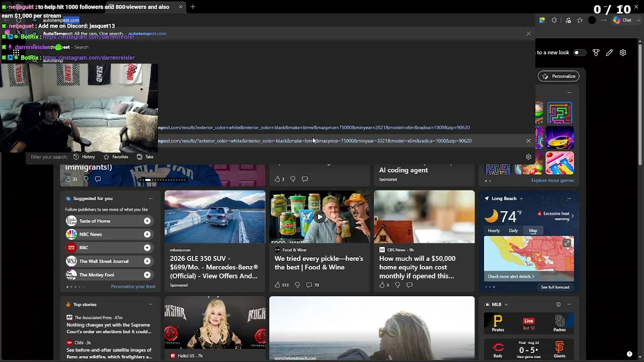Filter the search by Tabs
This screenshot has width=644, height=362.
pos(145,157)
